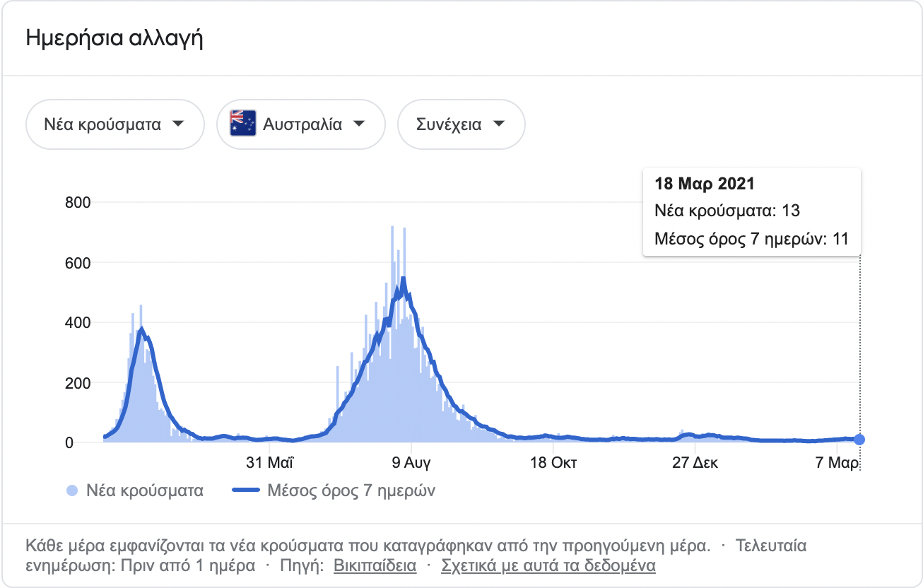Click the "Ημερήσια αλλαγή" card title
Viewport: 923px width, 588px height.
pyautogui.click(x=114, y=38)
